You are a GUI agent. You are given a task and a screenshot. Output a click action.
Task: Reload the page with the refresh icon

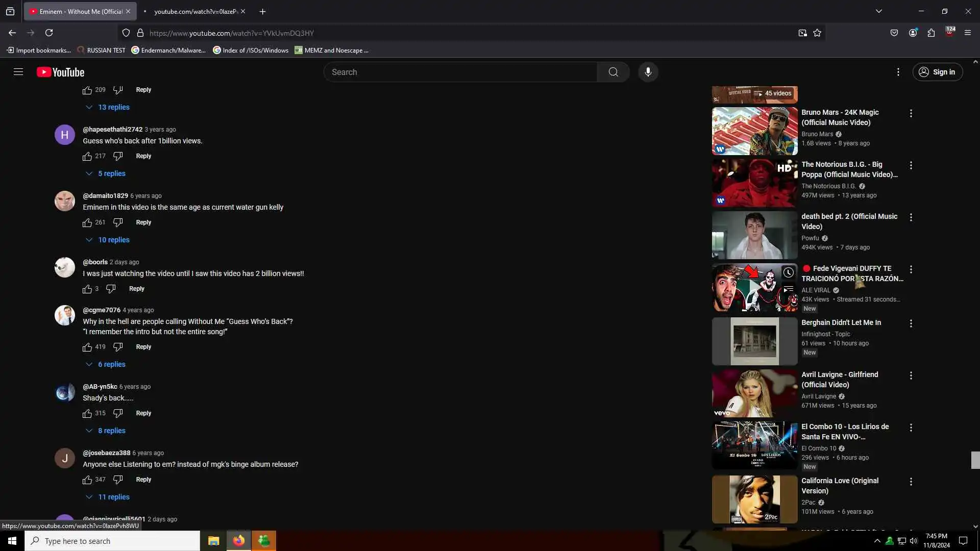pyautogui.click(x=49, y=33)
